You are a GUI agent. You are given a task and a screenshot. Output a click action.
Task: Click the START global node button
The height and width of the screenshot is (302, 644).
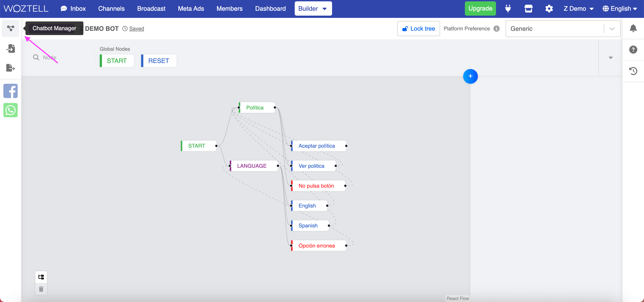click(x=117, y=61)
